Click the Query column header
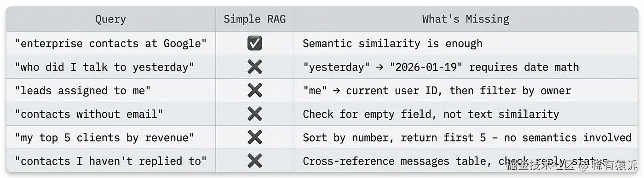Image resolution: width=644 pixels, height=178 pixels. pyautogui.click(x=110, y=19)
